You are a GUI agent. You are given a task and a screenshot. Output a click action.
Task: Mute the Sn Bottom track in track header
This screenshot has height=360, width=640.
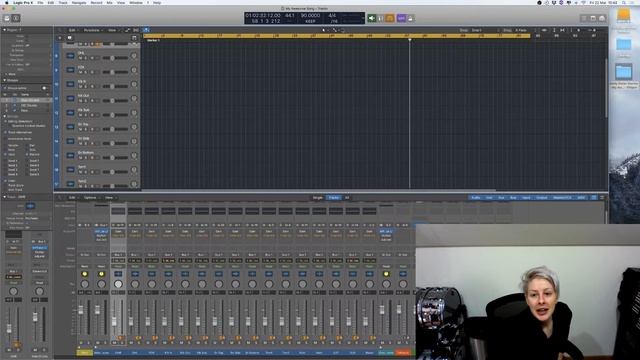80,158
